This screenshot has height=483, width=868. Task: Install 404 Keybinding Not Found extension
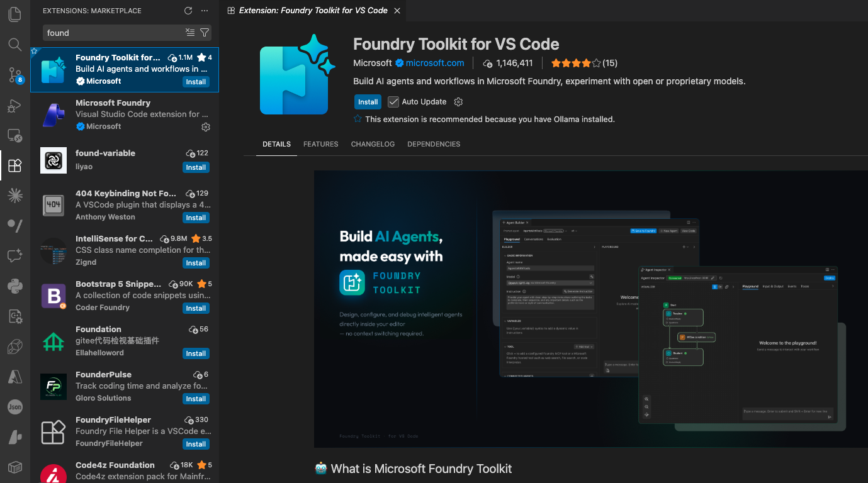[196, 218]
